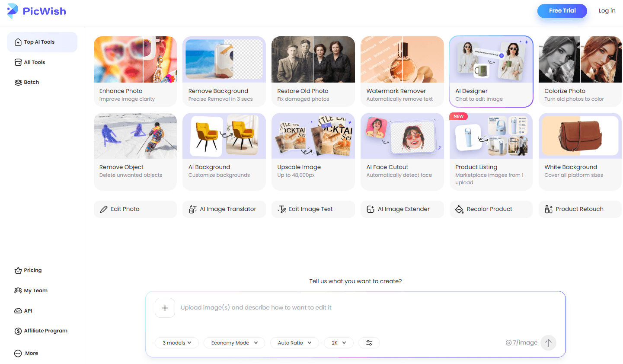623x364 pixels.
Task: Click the More ellipsis icon
Action: click(x=18, y=353)
